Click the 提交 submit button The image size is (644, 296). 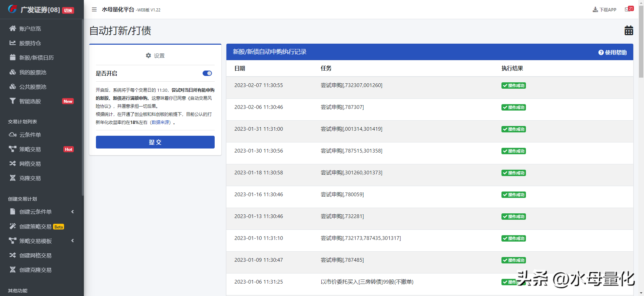coord(155,142)
